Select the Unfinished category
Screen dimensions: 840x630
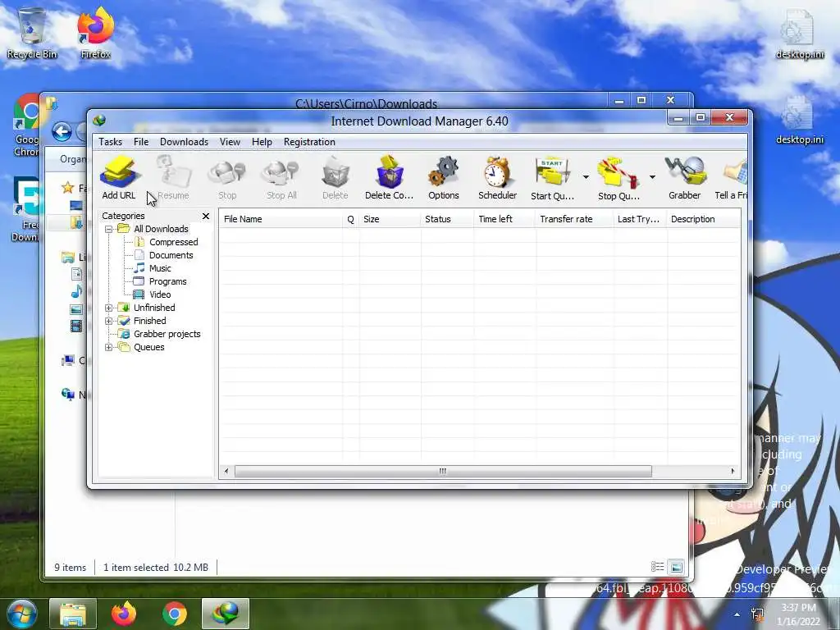tap(154, 308)
